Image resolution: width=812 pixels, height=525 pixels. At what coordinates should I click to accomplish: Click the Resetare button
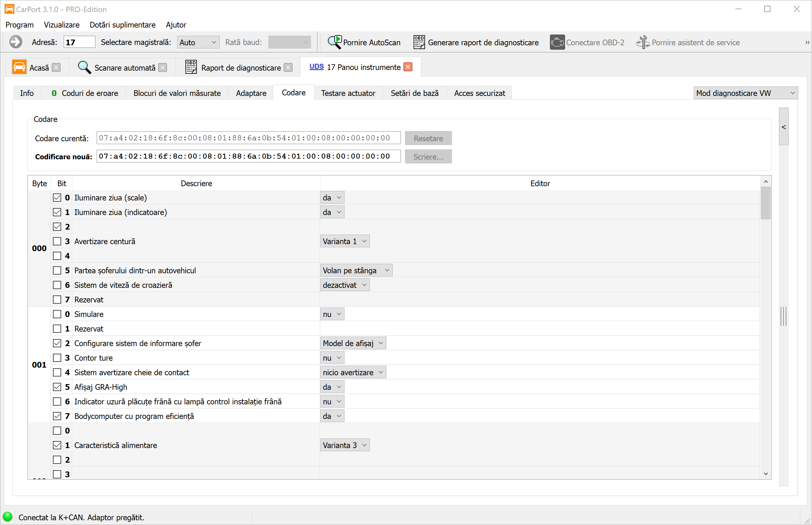[x=428, y=138]
